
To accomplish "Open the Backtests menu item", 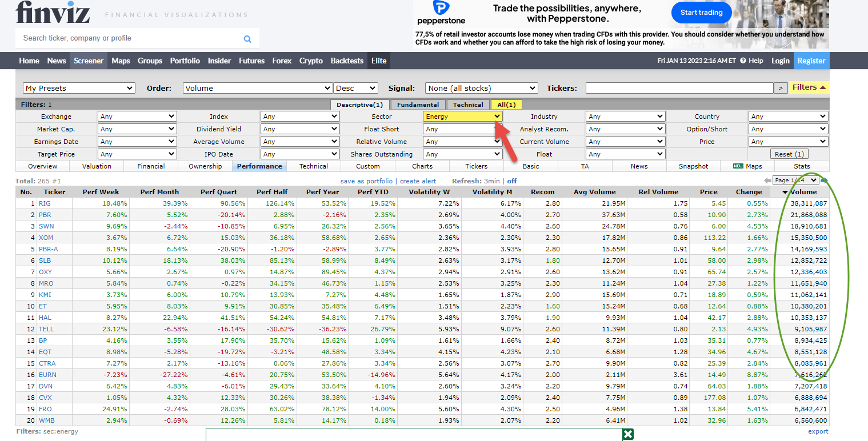I will pyautogui.click(x=347, y=61).
